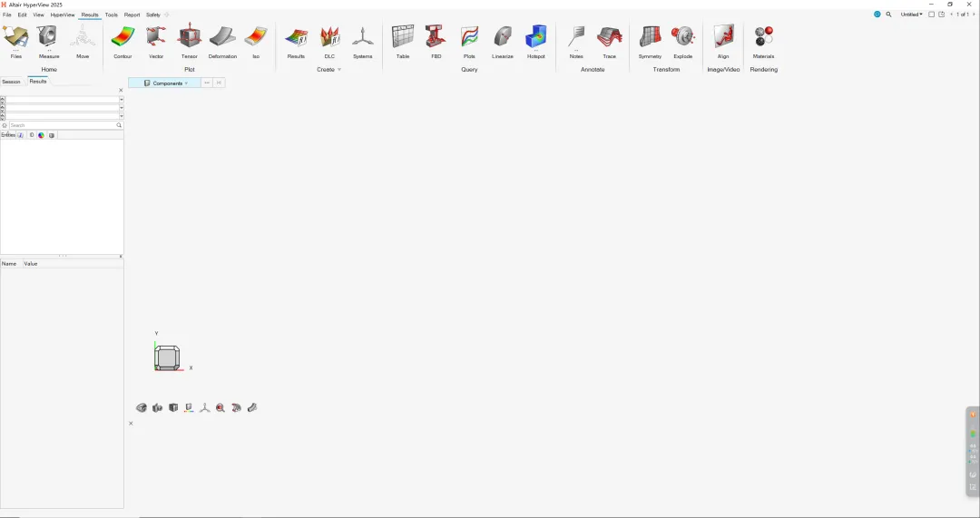The height and width of the screenshot is (518, 980).
Task: Expand the third result dropdown in browser
Action: coord(122,115)
